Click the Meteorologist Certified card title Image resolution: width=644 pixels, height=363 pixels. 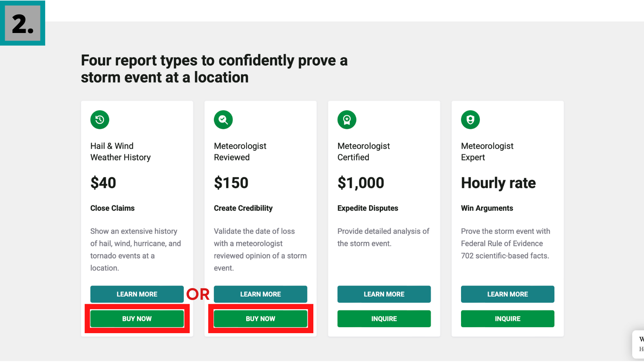click(364, 152)
